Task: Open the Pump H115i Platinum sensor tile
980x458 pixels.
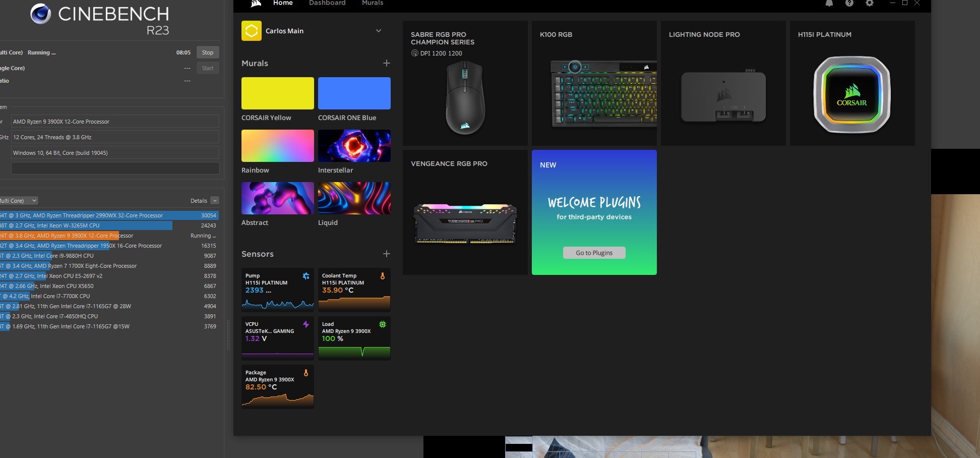Action: [x=278, y=290]
